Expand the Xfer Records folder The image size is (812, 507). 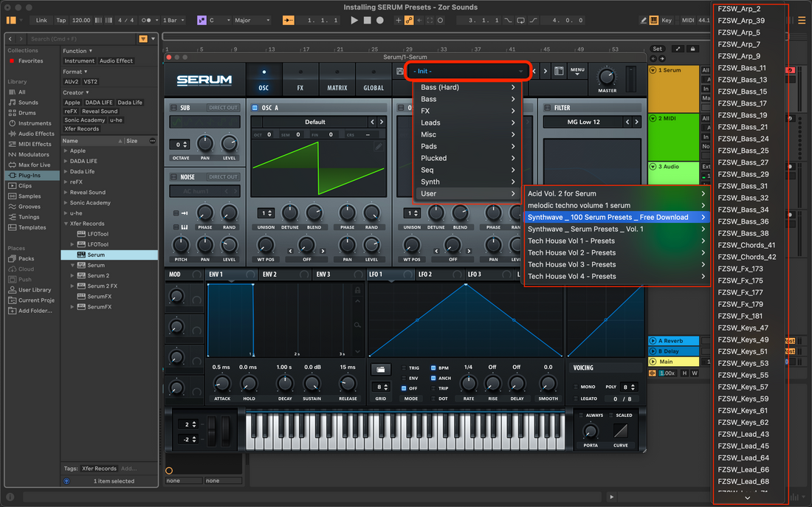point(65,224)
